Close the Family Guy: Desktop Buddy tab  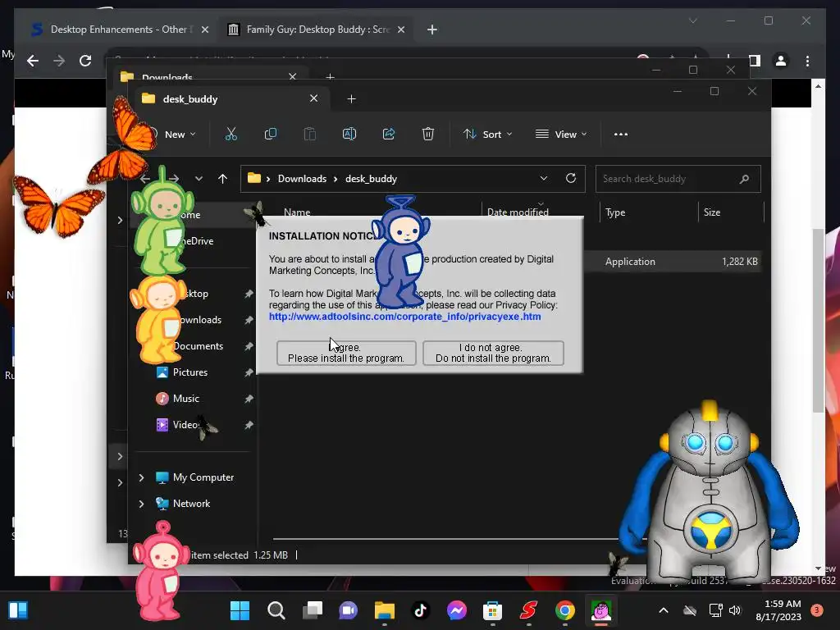(x=400, y=30)
